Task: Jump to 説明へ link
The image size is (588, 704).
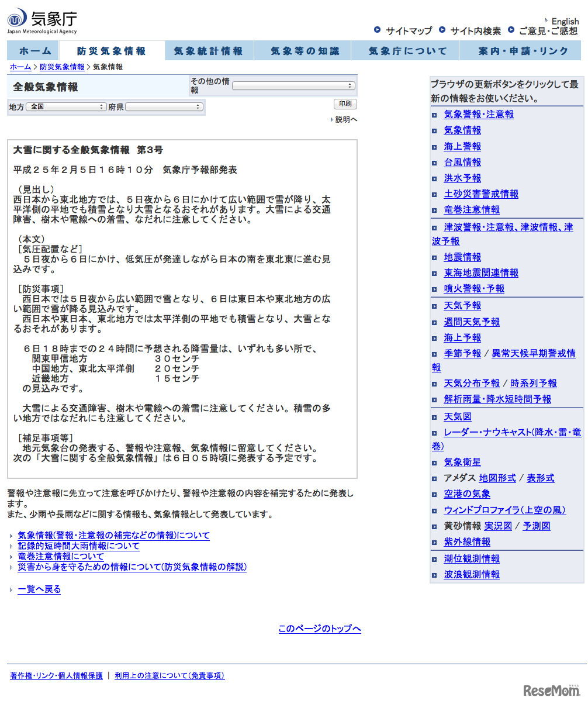Action: pyautogui.click(x=346, y=120)
